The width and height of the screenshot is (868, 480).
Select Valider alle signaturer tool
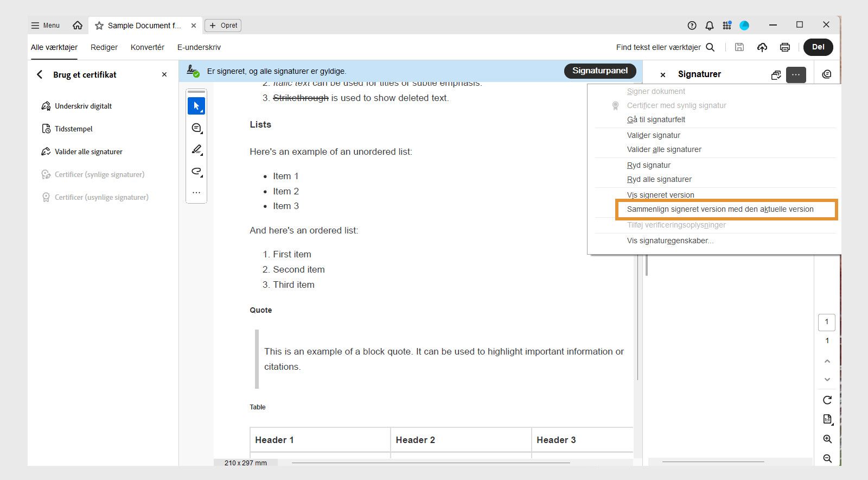coord(82,151)
